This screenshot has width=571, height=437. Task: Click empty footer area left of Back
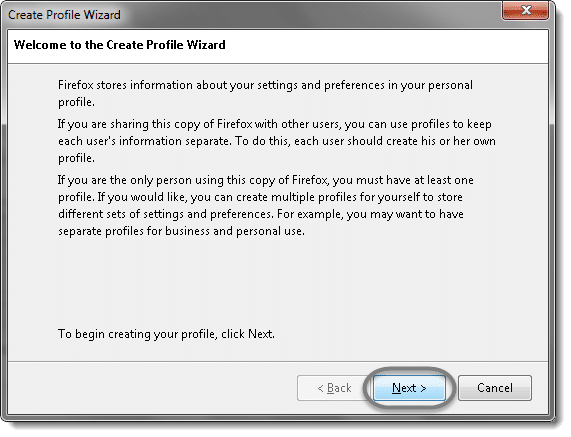pyautogui.click(x=149, y=388)
